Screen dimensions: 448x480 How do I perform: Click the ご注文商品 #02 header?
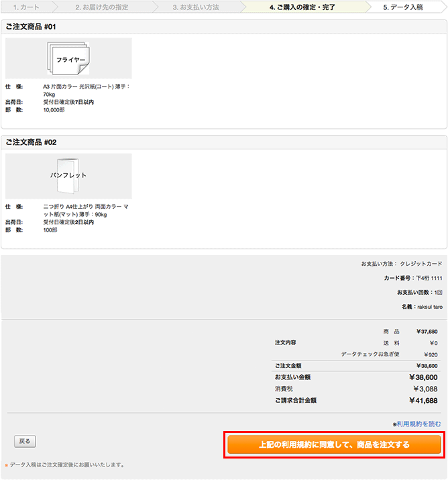pos(32,142)
